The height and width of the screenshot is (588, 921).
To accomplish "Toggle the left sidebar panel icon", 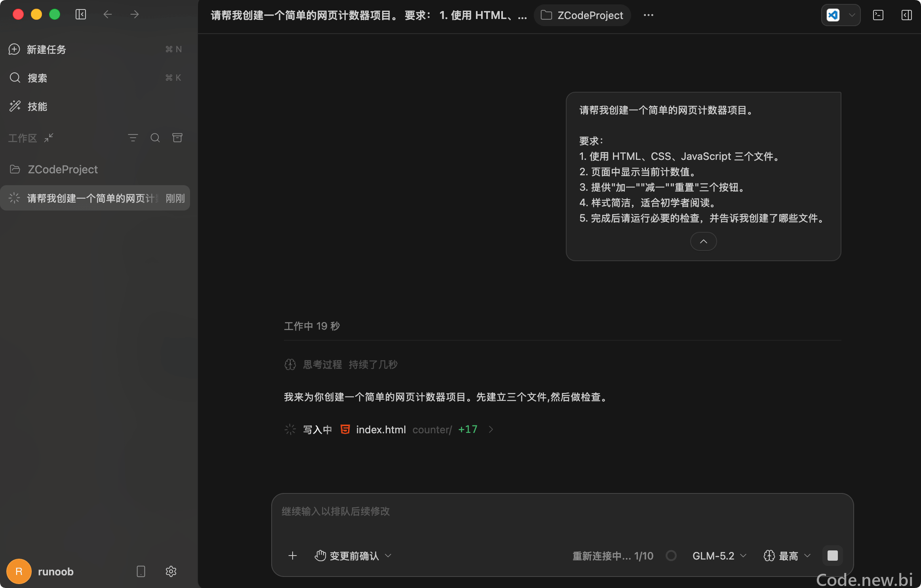I will point(81,15).
